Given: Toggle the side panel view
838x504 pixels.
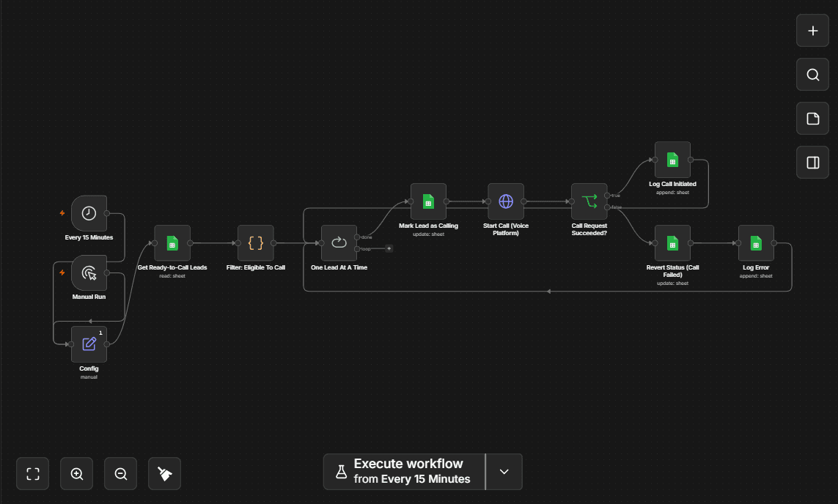Looking at the screenshot, I should coord(812,163).
